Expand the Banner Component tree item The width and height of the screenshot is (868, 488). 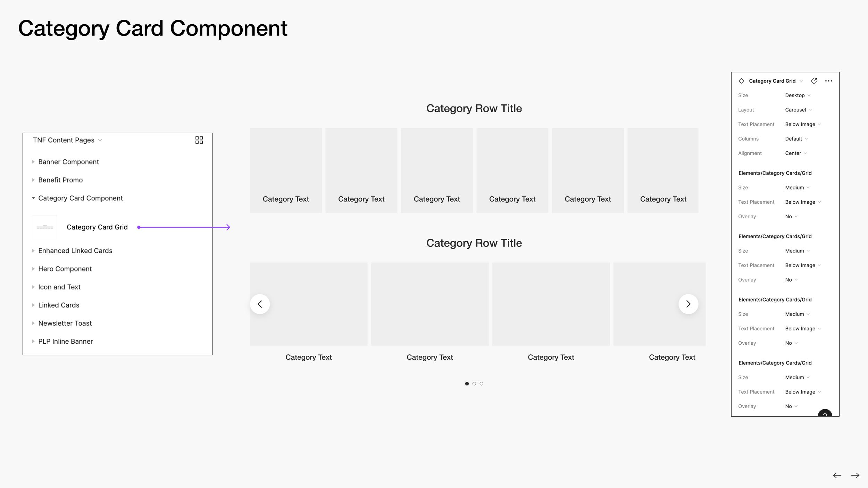33,162
